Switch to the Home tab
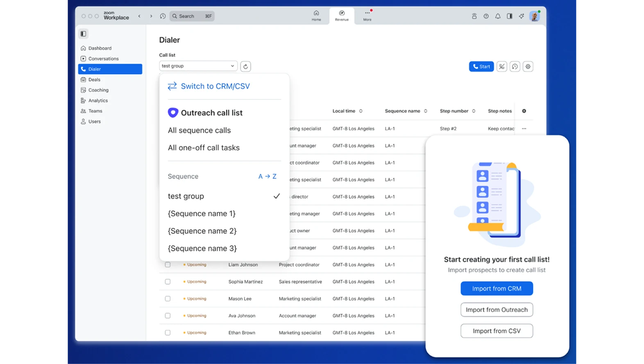644x364 pixels. pyautogui.click(x=316, y=16)
